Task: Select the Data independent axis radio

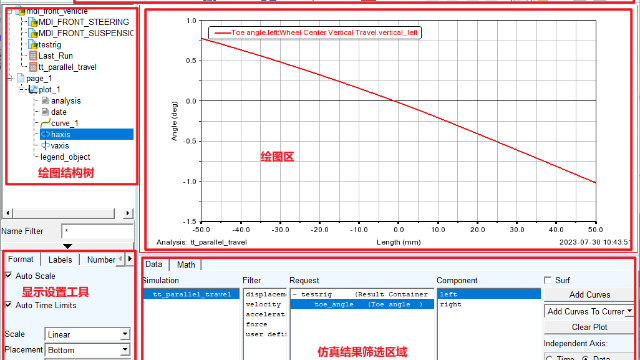Action: click(x=586, y=358)
